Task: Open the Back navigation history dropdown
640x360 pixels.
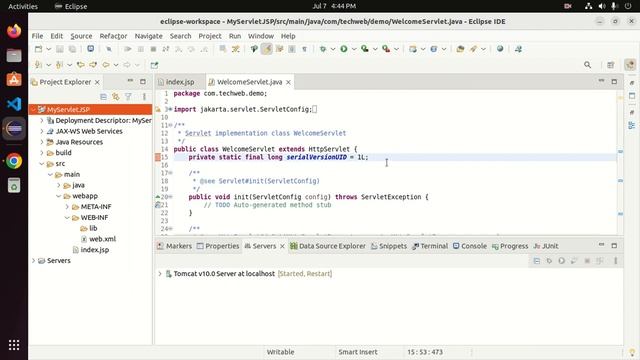Action: point(116,65)
